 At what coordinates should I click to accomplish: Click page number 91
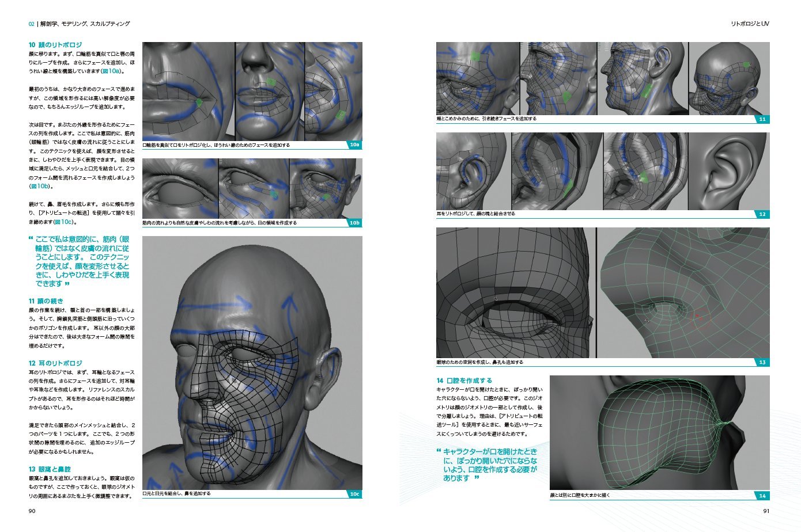pos(766,510)
